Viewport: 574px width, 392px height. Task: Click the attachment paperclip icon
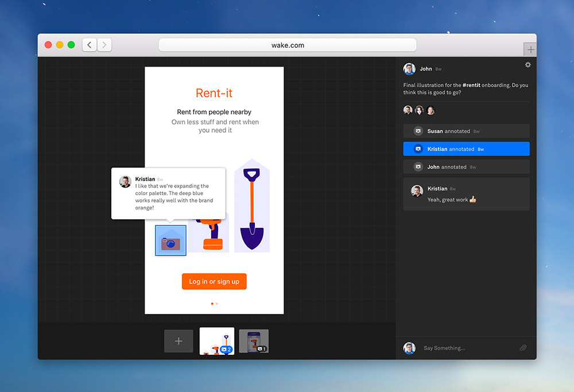(x=523, y=348)
